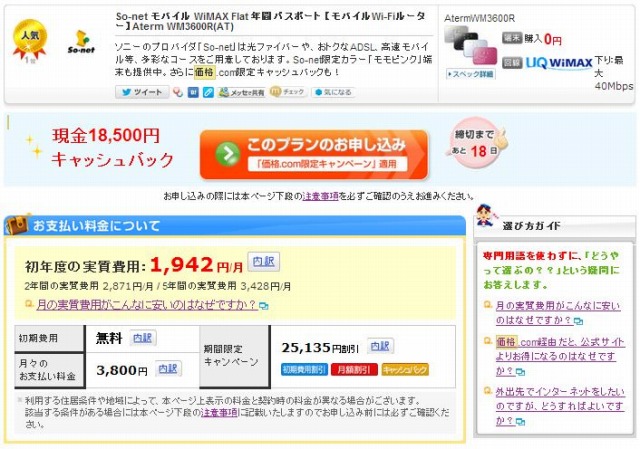Open 内訳 beside 25,135円割引
Screen dimensions: 640x449
(380, 346)
